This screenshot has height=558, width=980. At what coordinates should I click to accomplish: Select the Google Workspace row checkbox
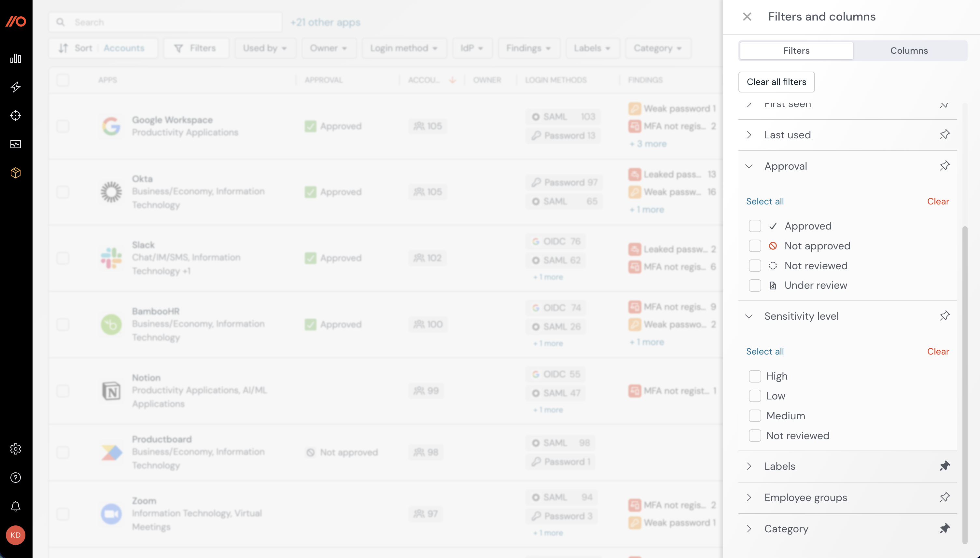click(63, 126)
